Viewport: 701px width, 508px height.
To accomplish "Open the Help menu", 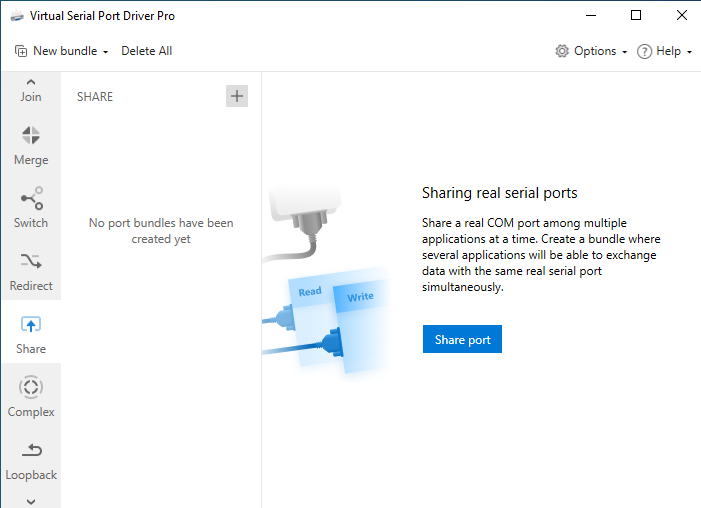I will tap(664, 51).
